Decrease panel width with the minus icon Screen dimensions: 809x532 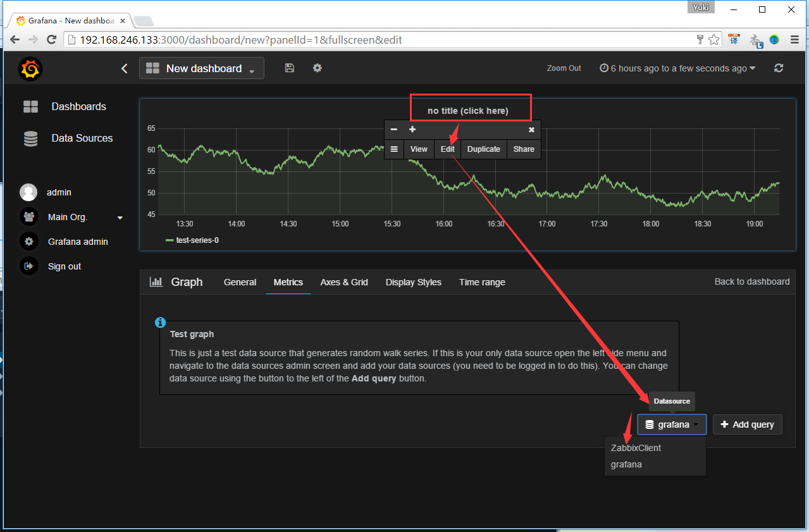pos(394,129)
